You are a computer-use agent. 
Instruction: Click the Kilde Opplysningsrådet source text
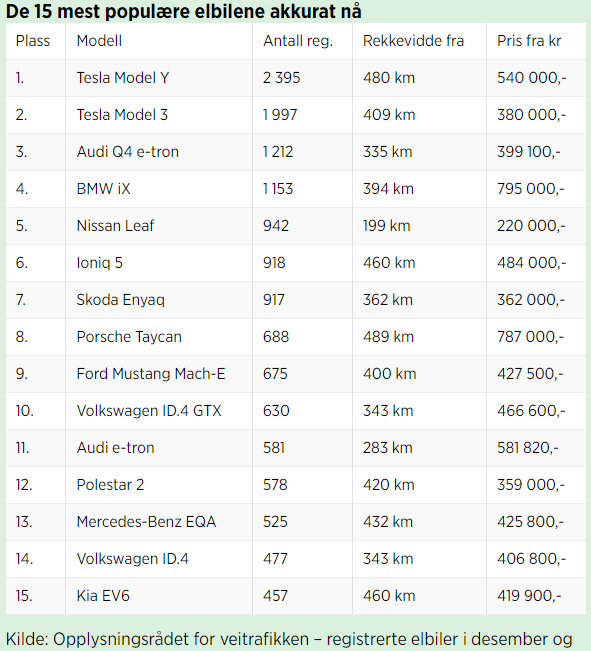pos(289,639)
